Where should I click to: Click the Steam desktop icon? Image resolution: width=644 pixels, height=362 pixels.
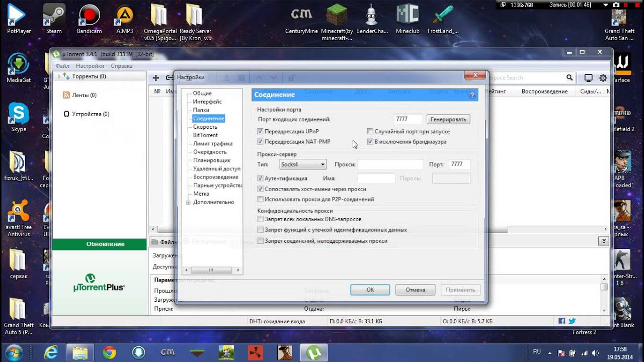coord(54,19)
